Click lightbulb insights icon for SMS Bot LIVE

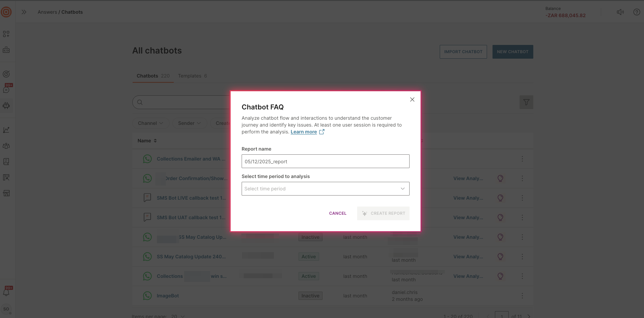(500, 198)
